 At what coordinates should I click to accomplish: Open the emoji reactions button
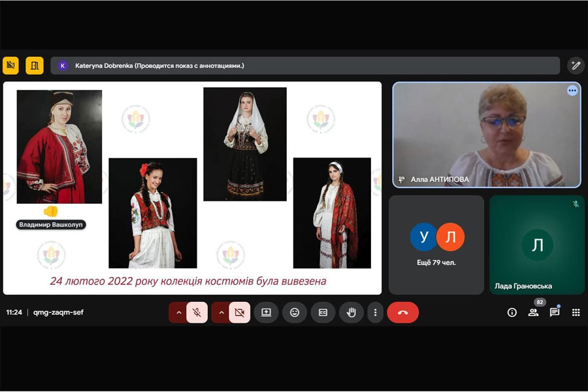click(295, 312)
